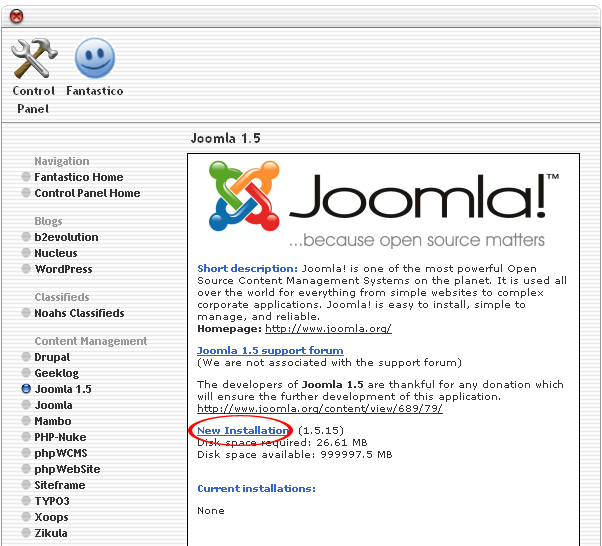Click the bullet next to phpWCMS

[x=26, y=453]
